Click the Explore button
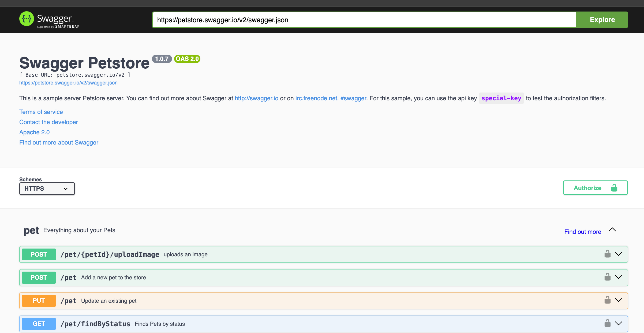This screenshot has width=644, height=333. [x=602, y=20]
